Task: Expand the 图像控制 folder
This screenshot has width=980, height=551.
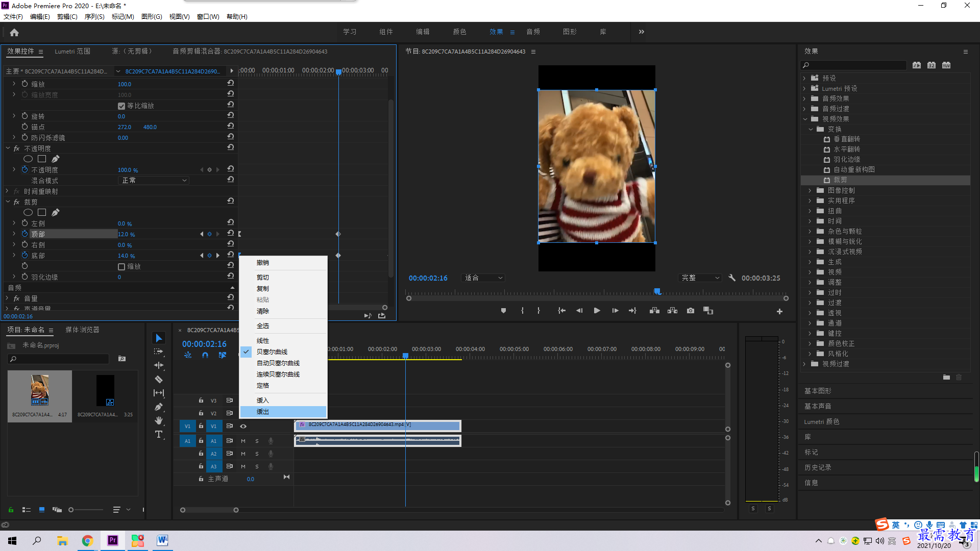Action: coord(810,190)
